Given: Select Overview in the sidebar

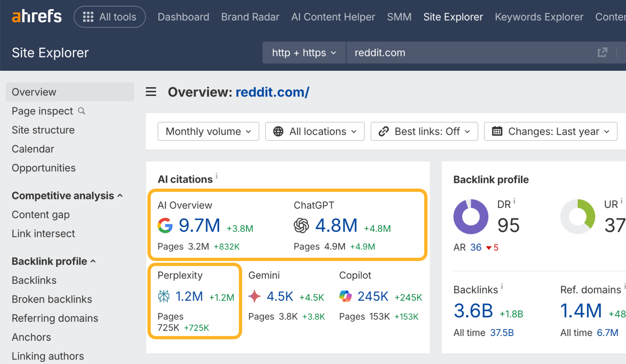Looking at the screenshot, I should coord(70,92).
